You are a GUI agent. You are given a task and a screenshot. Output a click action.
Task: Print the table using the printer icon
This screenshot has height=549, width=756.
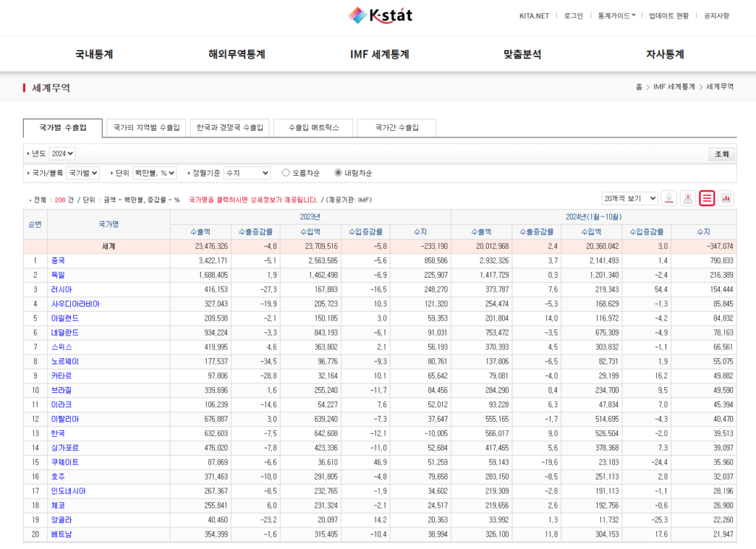(x=688, y=198)
